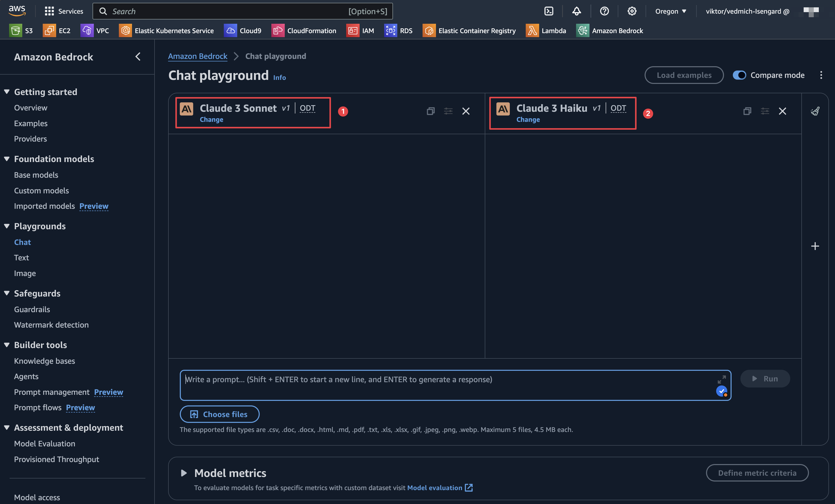This screenshot has height=504, width=835.
Task: Open Claude 3 Sonnet configuration sliders icon
Action: click(x=448, y=111)
